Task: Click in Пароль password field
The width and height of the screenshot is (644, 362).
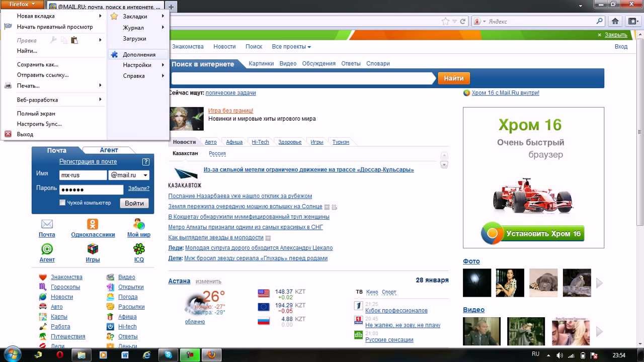Action: [x=91, y=190]
